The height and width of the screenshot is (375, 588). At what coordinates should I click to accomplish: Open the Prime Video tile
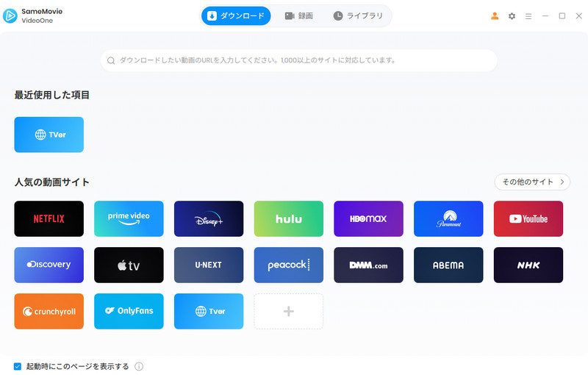(129, 218)
